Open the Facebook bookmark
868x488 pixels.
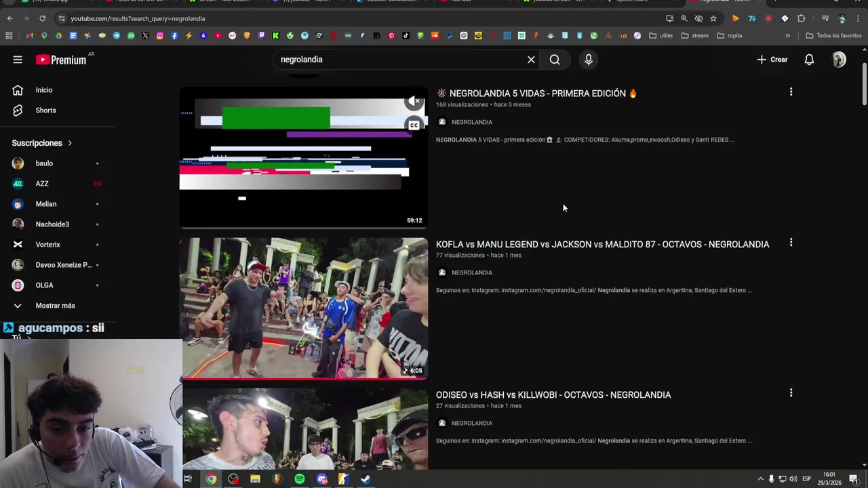tap(174, 35)
